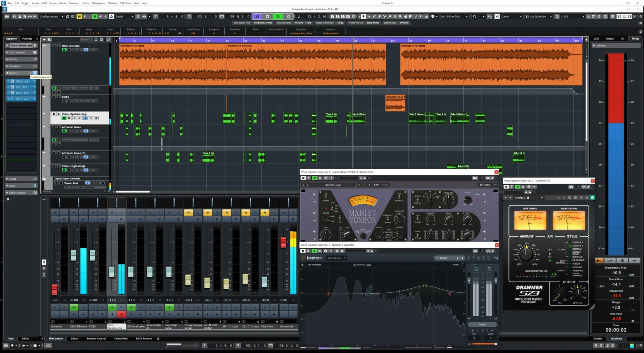
Task: Click the horizontal timeline scrollbar
Action: (133, 192)
